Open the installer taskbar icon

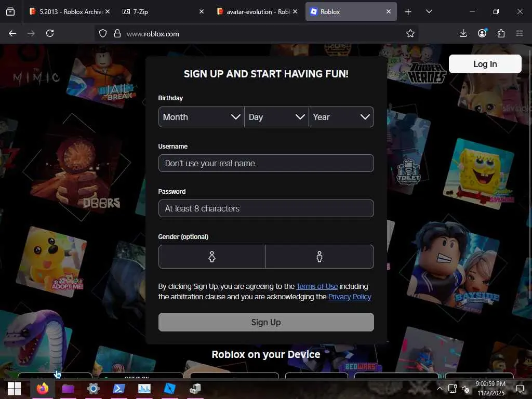[195, 389]
